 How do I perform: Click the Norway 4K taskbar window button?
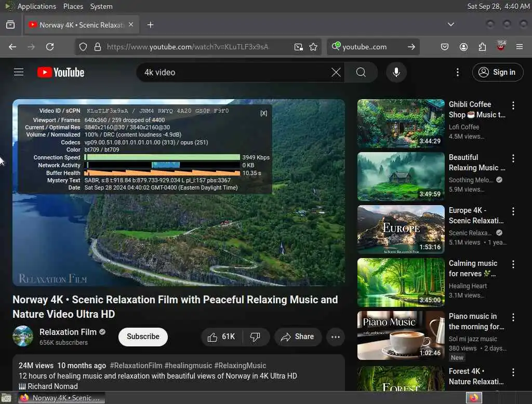(60, 398)
